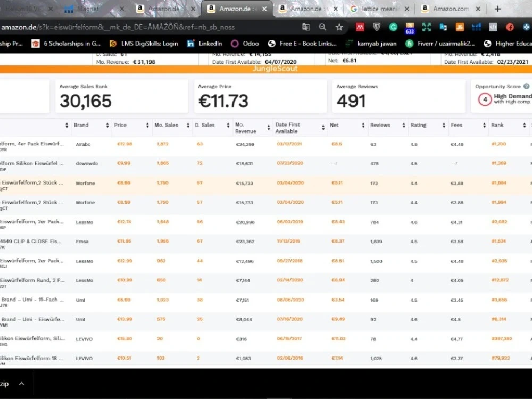Image resolution: width=532 pixels, height=399 pixels.
Task: Sort table by Fees column arrows
Action: 484,126
